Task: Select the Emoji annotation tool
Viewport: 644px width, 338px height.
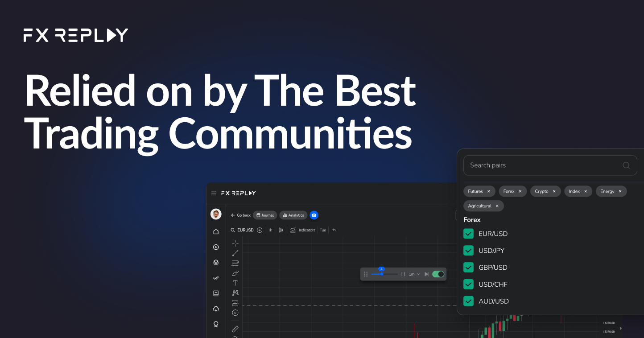Action: pos(235,312)
